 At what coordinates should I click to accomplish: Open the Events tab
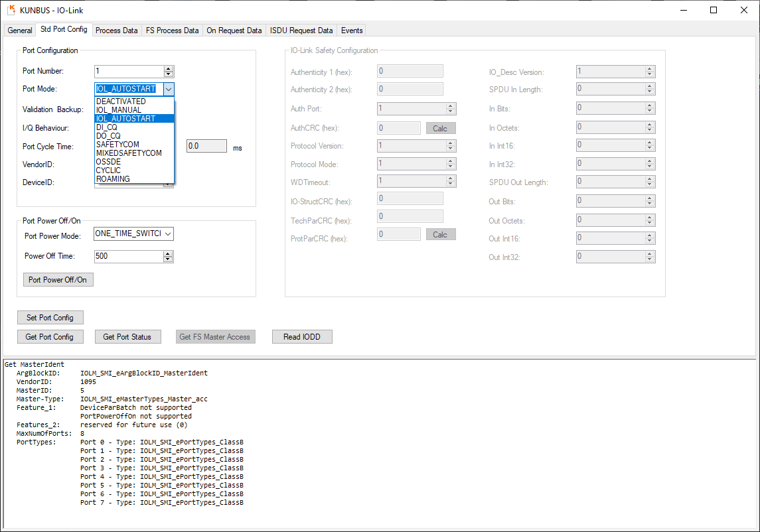pyautogui.click(x=352, y=31)
